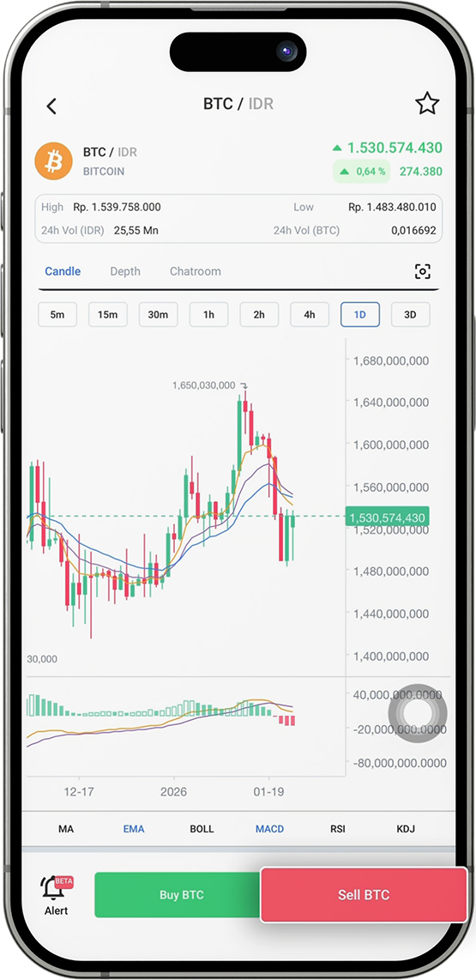
Task: Switch to the Depth tab
Action: 125,271
